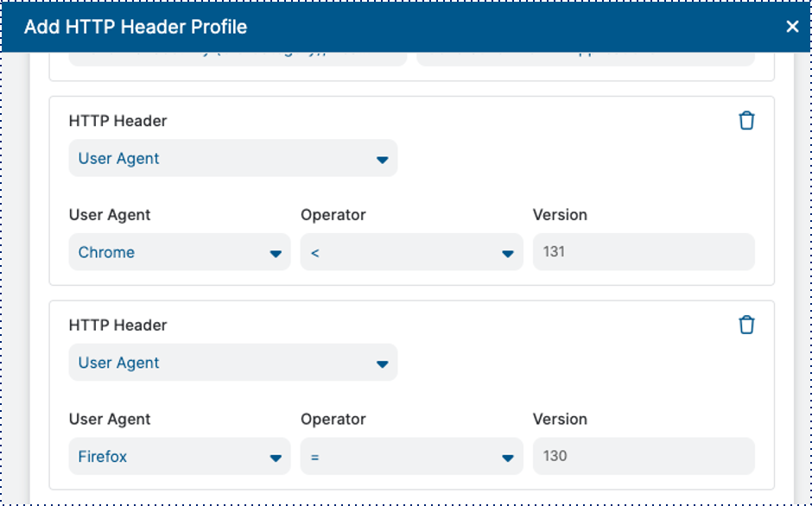Click the caret arrow on the Chrome dropdown

276,254
